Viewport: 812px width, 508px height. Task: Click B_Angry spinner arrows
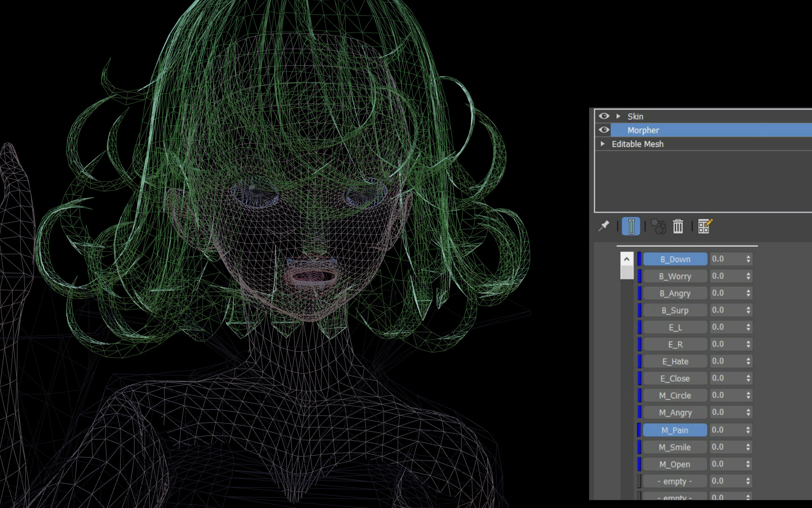[748, 293]
